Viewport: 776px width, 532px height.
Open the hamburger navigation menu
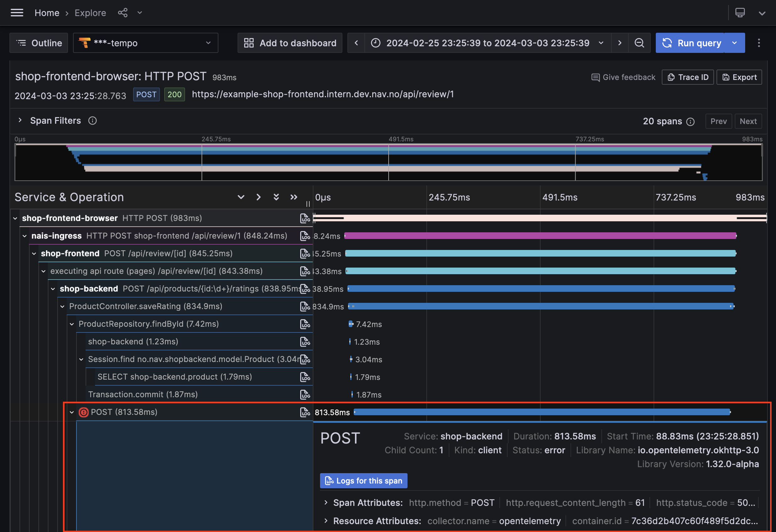17,13
